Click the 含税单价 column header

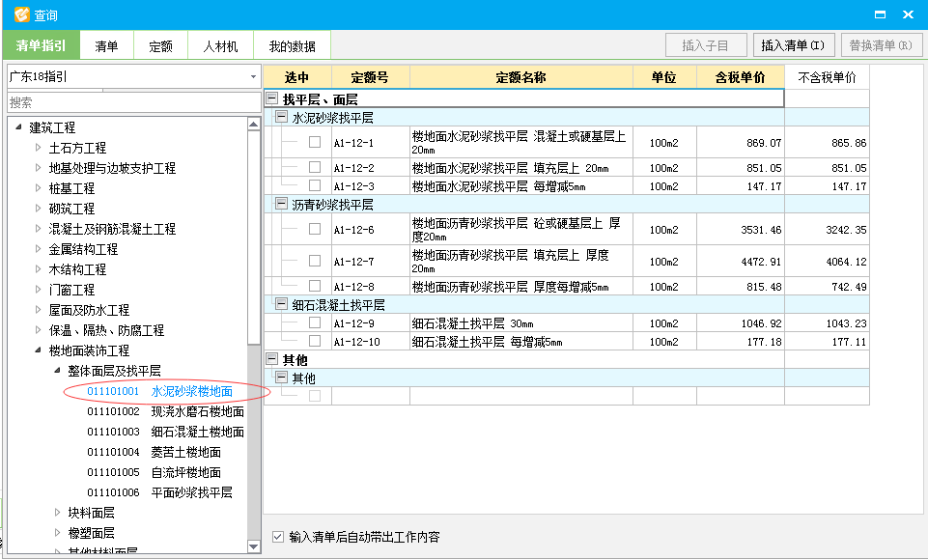tap(741, 77)
